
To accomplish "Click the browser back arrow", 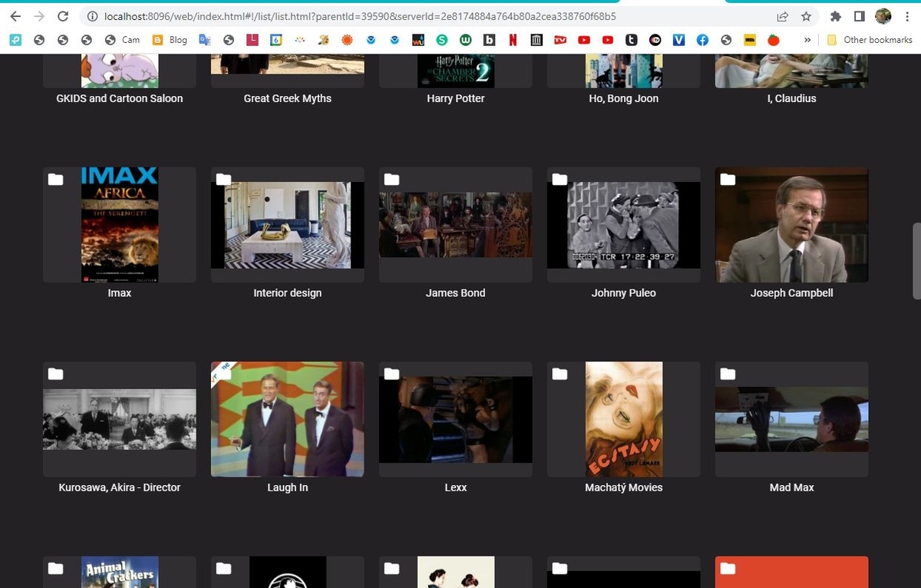I will pos(15,16).
